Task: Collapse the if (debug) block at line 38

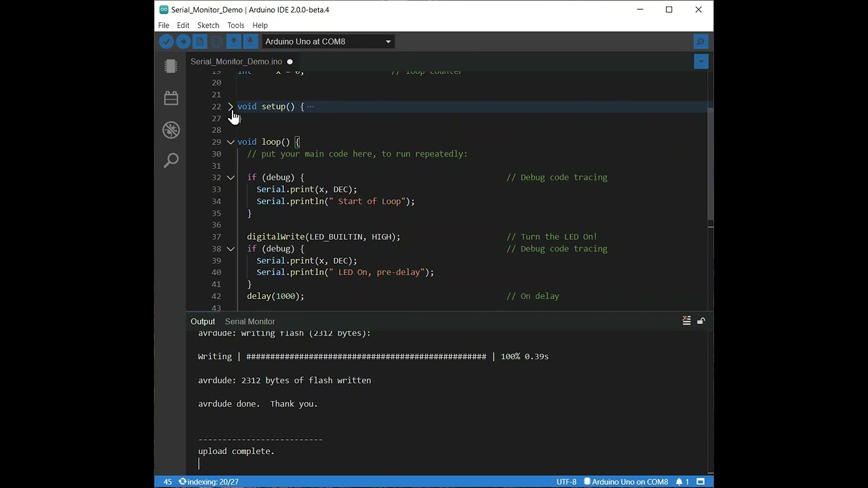Action: tap(231, 249)
